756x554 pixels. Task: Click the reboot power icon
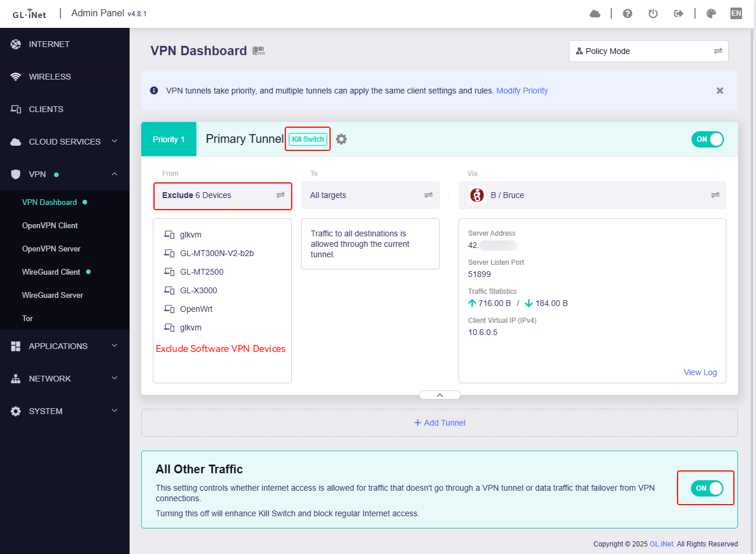pos(653,13)
